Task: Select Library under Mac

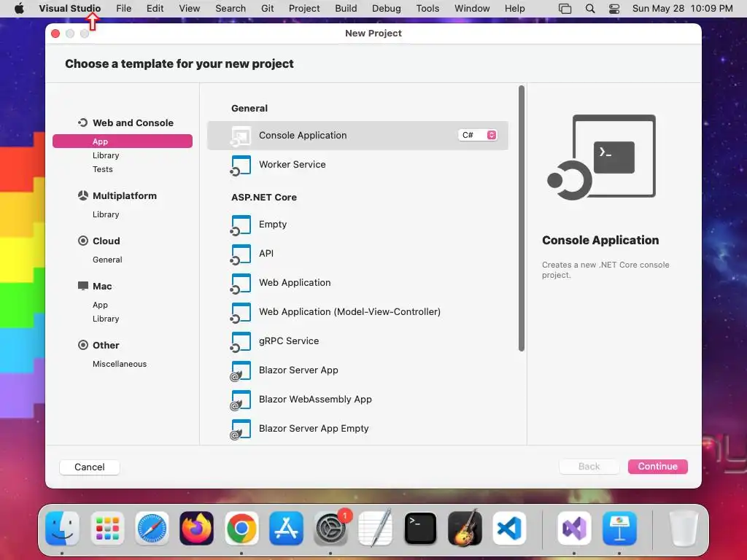Action: click(106, 319)
